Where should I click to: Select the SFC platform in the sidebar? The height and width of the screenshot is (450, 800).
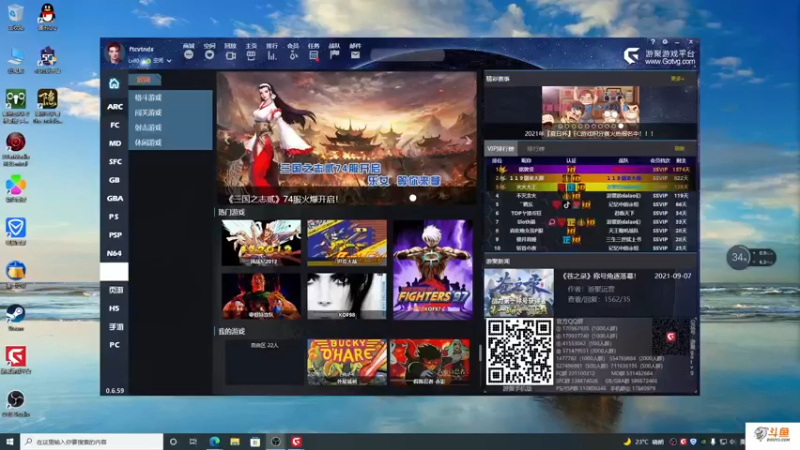(115, 162)
